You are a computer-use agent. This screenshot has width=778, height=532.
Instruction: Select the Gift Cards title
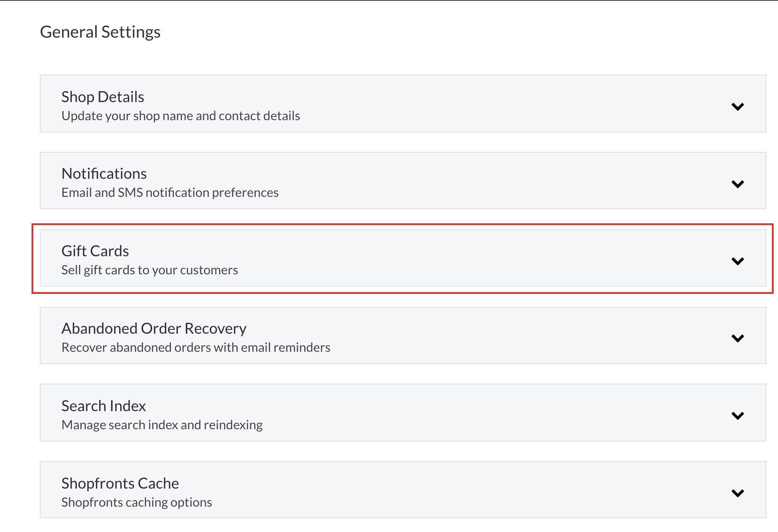(x=95, y=251)
